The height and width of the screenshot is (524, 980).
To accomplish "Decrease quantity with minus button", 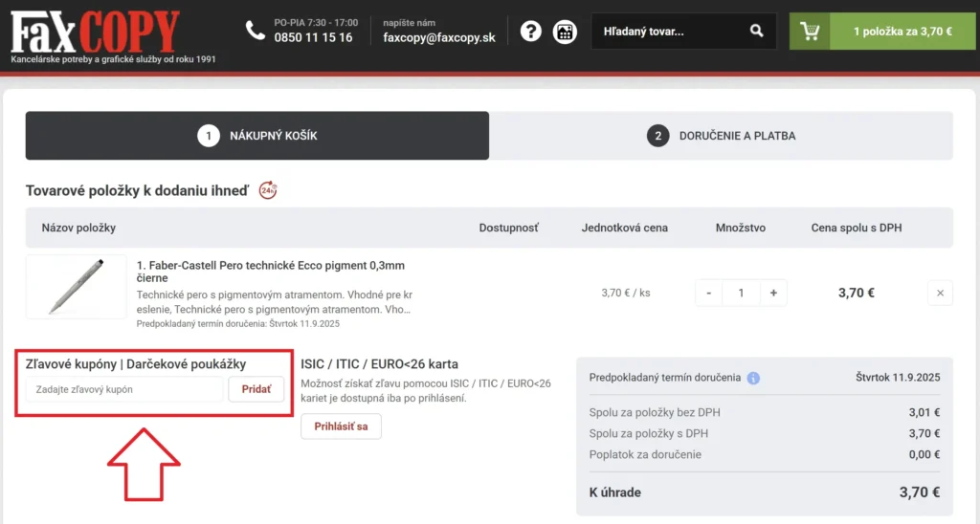I will pyautogui.click(x=708, y=294).
